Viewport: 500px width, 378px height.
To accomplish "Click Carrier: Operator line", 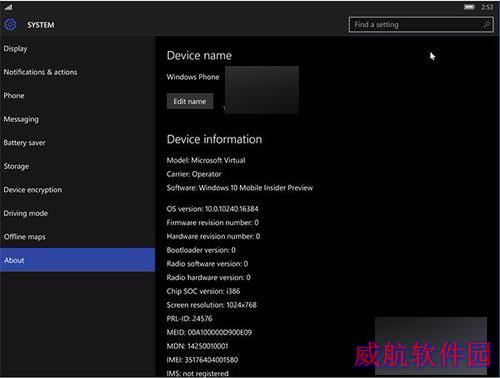I will [194, 174].
